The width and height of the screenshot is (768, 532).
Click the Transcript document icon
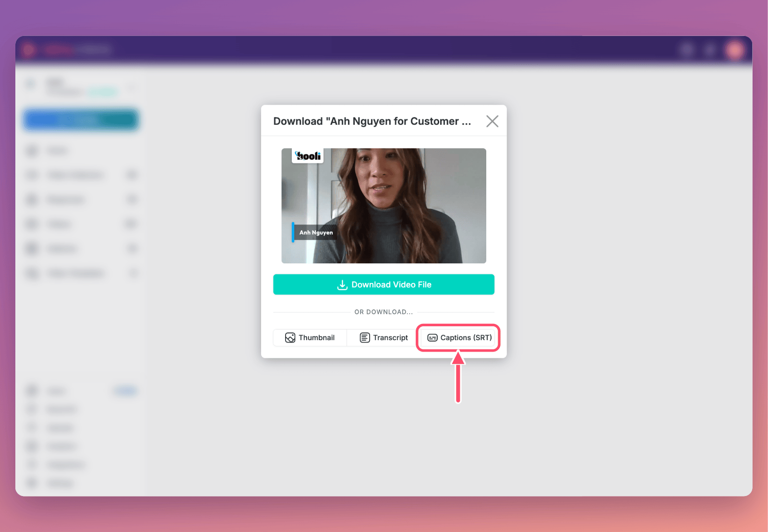pos(365,338)
